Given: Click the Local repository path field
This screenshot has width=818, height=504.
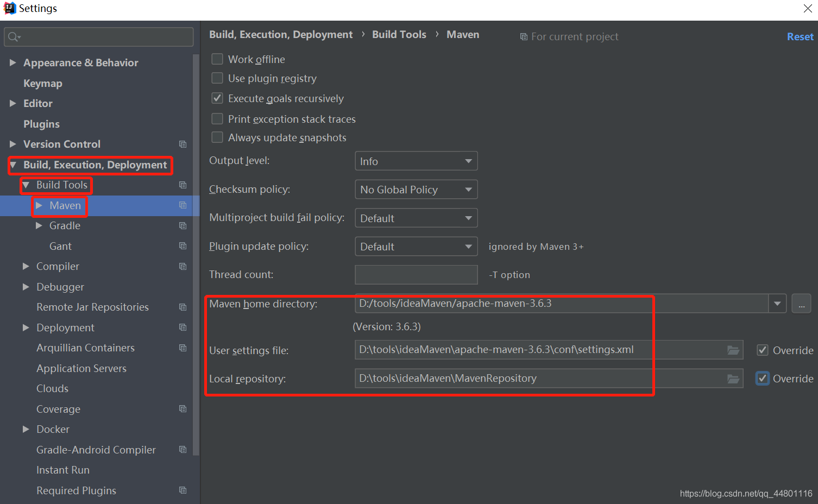Looking at the screenshot, I should pos(549,379).
